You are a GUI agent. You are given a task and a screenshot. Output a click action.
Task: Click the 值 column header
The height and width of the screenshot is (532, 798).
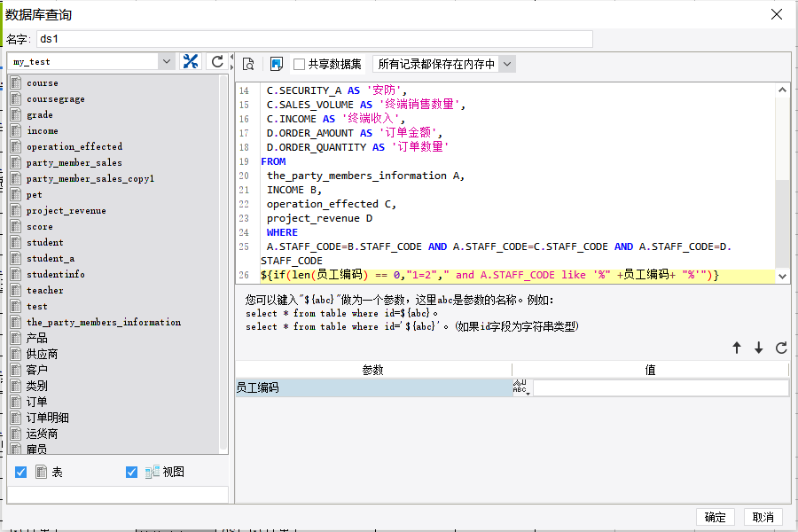pyautogui.click(x=651, y=370)
